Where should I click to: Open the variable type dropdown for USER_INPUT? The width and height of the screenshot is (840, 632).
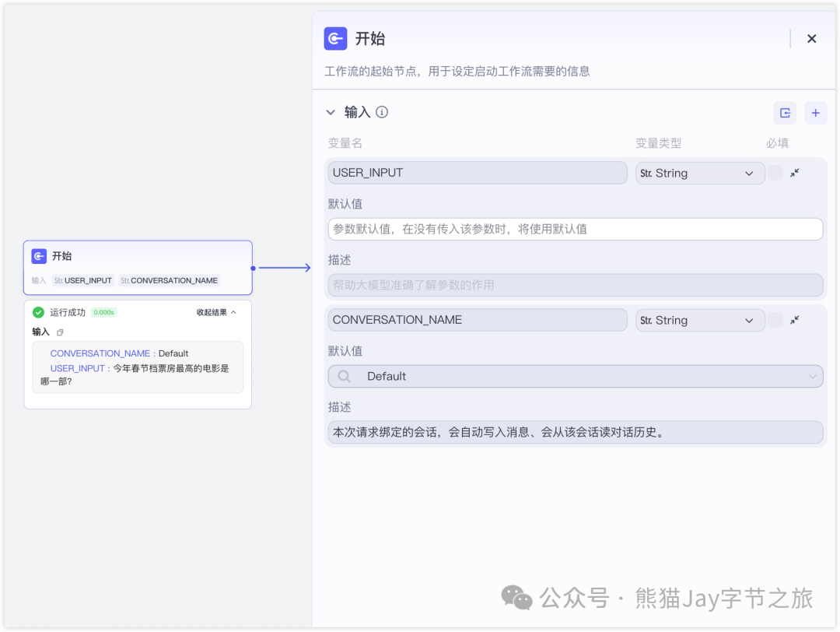[699, 173]
